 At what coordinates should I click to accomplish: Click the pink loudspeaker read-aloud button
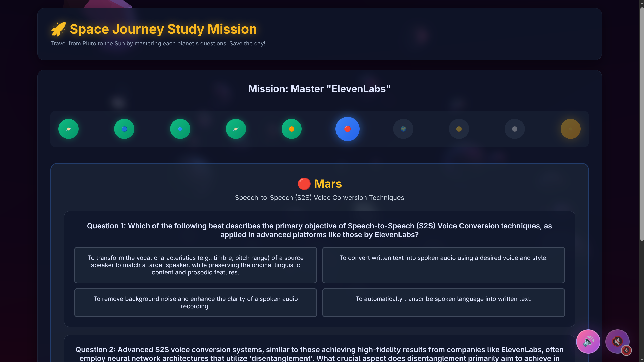[588, 341]
